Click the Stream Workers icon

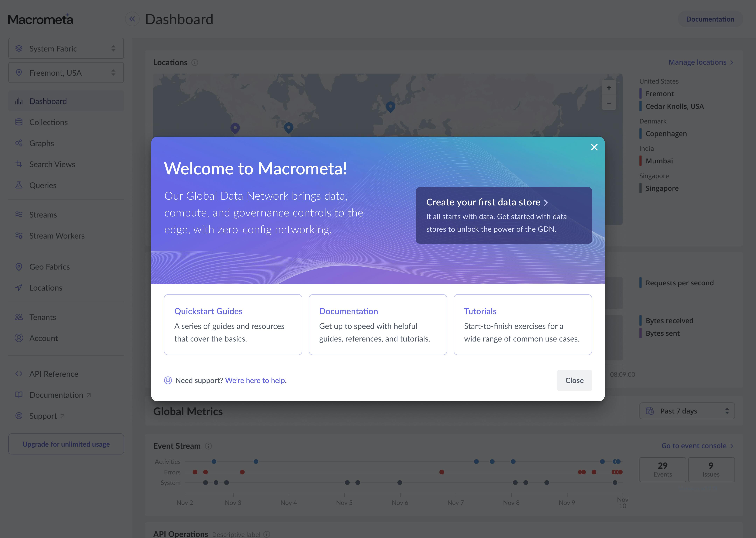coord(19,236)
